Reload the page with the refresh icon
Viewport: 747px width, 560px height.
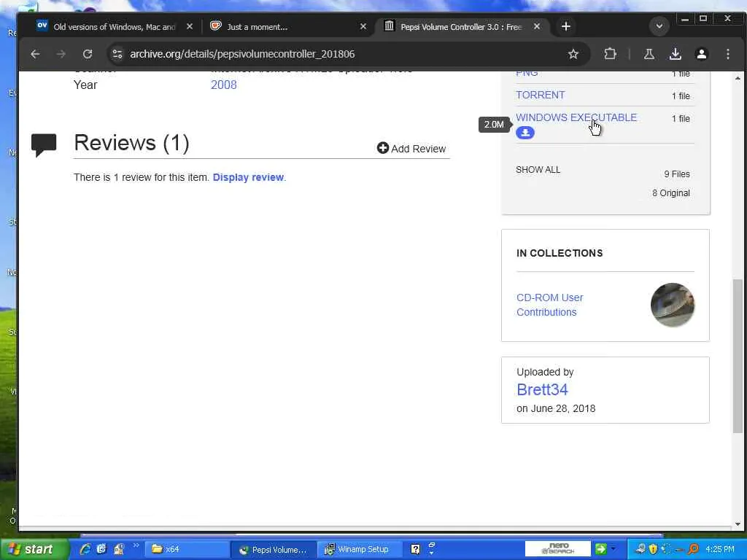pyautogui.click(x=88, y=54)
